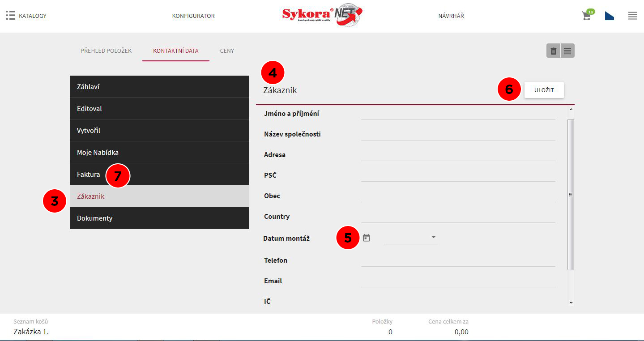Click the trash delete icon
The height and width of the screenshot is (341, 644).
tap(553, 51)
